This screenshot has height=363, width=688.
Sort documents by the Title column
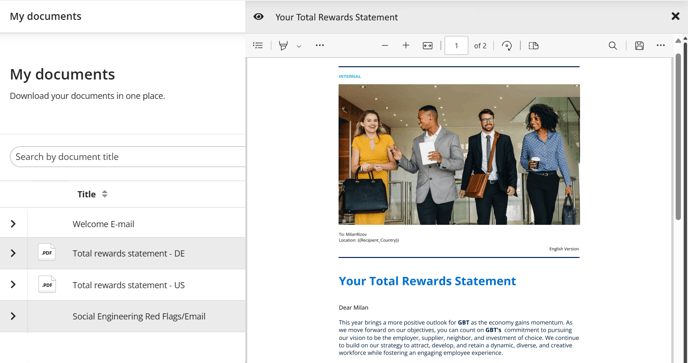click(92, 194)
